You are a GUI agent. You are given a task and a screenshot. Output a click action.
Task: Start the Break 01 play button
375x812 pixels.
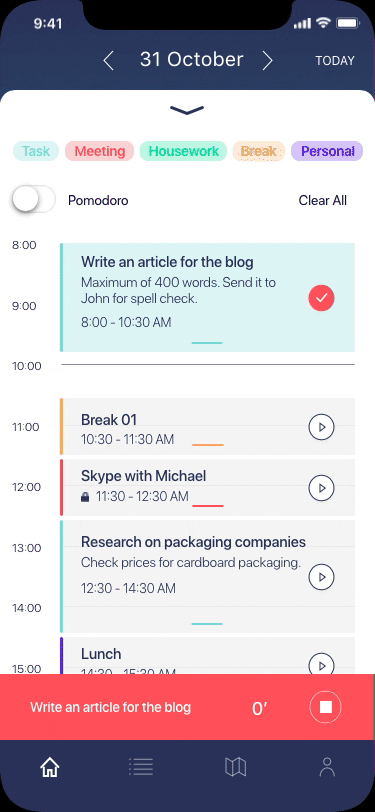[321, 427]
